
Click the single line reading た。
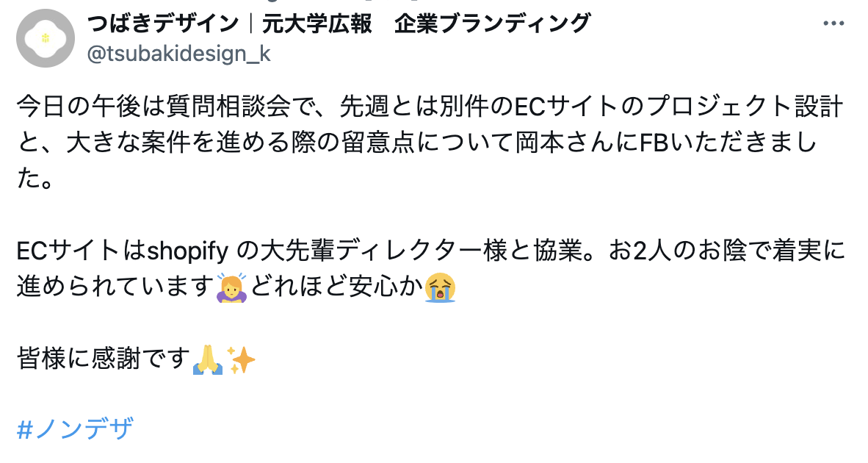pyautogui.click(x=35, y=179)
